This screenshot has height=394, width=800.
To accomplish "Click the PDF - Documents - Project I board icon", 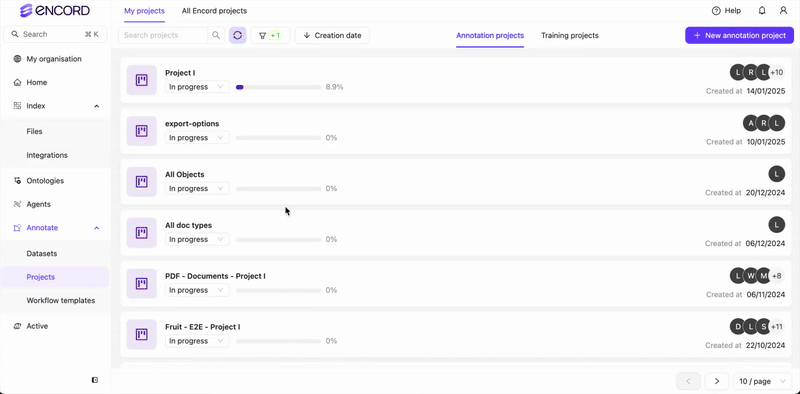I will 141,283.
